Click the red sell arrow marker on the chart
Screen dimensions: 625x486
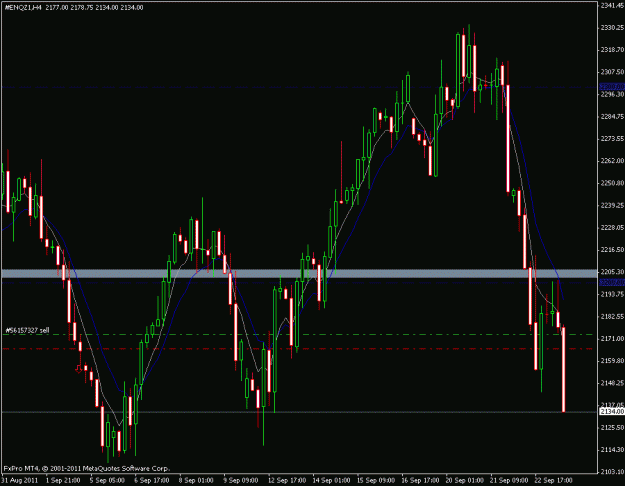click(x=79, y=369)
